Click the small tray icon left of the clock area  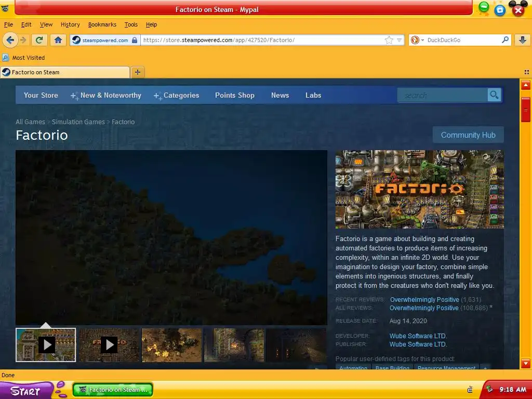[x=470, y=390]
